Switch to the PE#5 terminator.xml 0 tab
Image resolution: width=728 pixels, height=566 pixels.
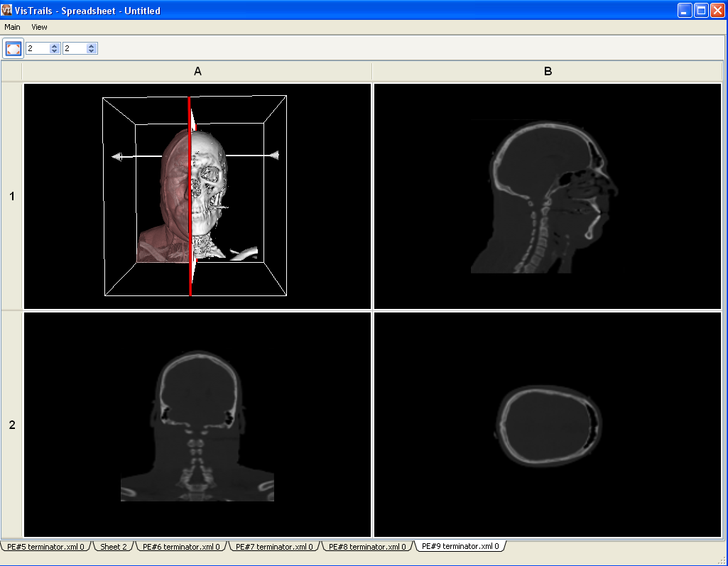coord(45,547)
